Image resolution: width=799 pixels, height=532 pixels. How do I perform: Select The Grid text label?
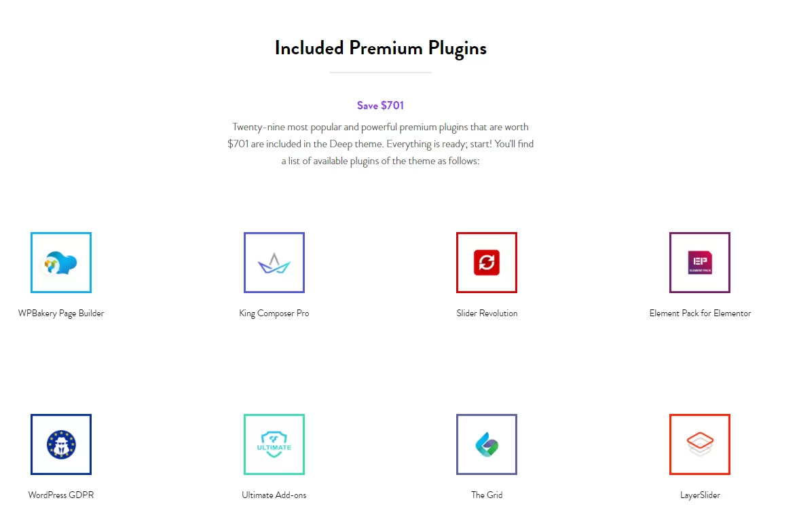(487, 495)
